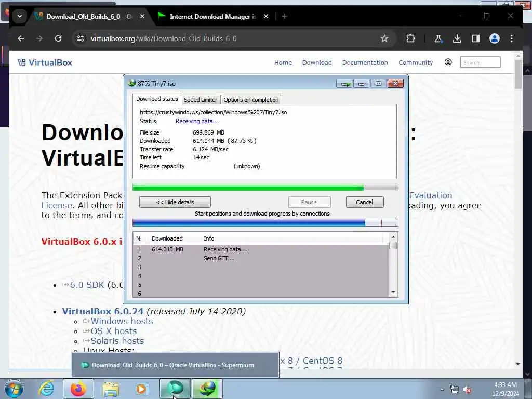Bookmark this page with the star icon

pyautogui.click(x=384, y=38)
